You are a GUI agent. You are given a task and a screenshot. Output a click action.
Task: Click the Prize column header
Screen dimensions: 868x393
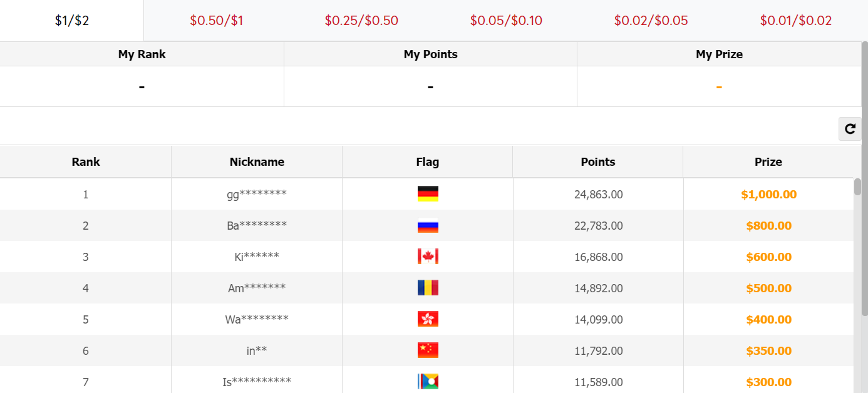(768, 161)
